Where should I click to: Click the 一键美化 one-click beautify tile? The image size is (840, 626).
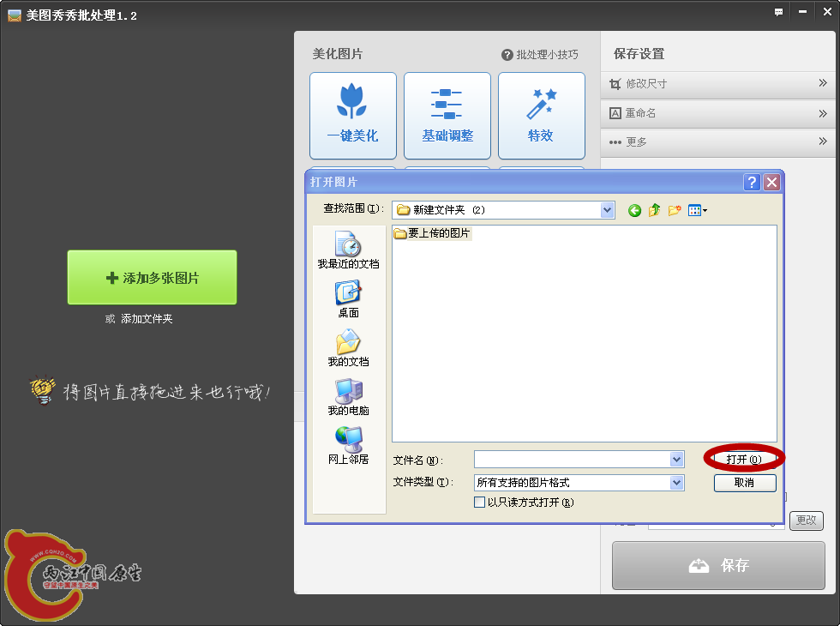353,116
